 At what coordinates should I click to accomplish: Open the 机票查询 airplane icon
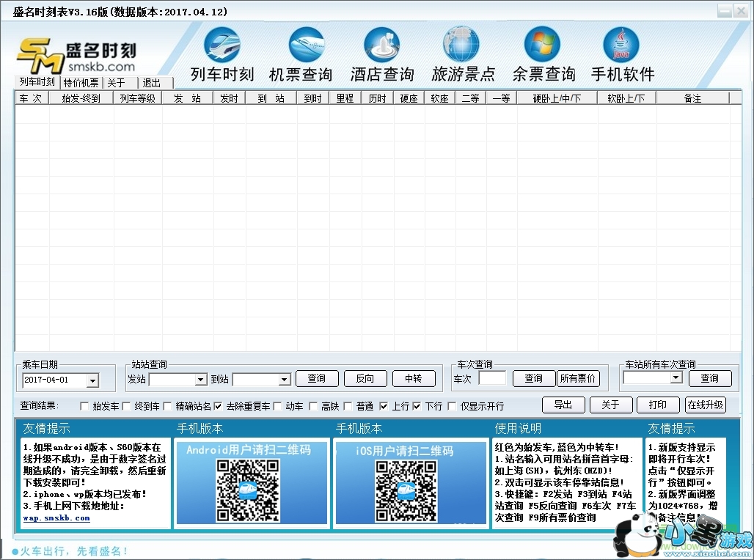pos(307,45)
